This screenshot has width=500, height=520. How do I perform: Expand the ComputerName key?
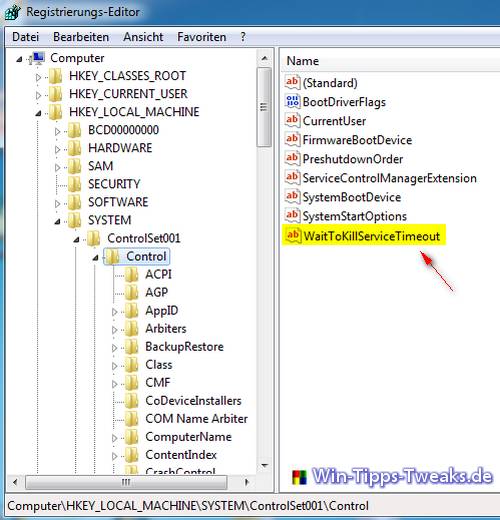114,438
